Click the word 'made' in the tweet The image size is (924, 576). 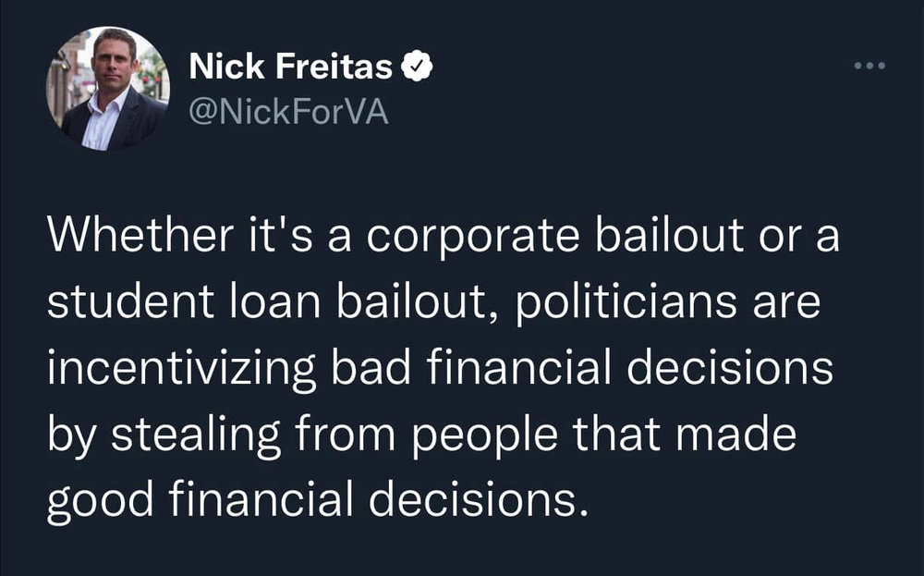tap(735, 435)
